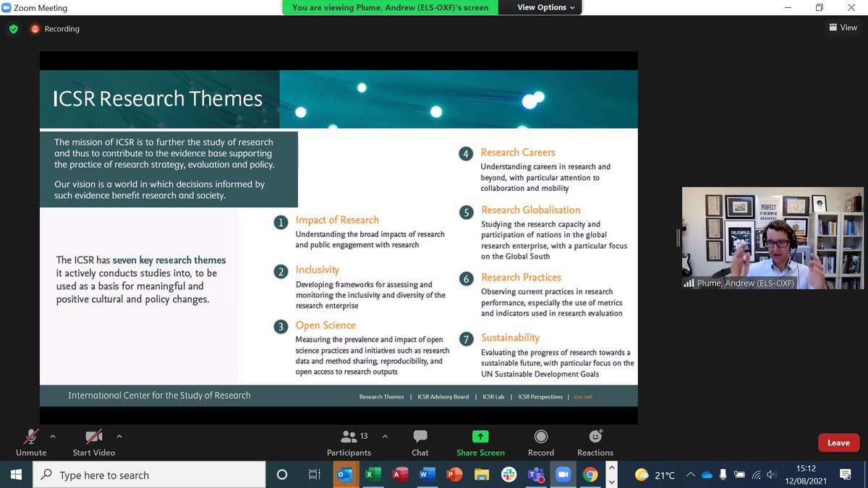Expand video options arrow next to Start Video
Viewport: 868px width, 488px height.
119,436
